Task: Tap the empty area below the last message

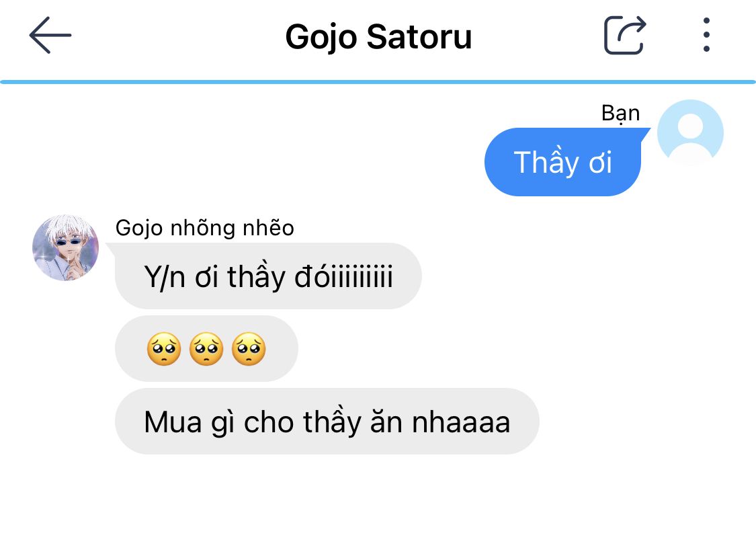Action: (x=378, y=506)
